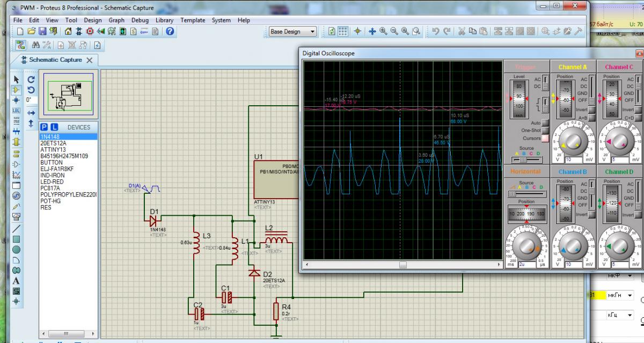Toggle Channel A Invert button

591,110
